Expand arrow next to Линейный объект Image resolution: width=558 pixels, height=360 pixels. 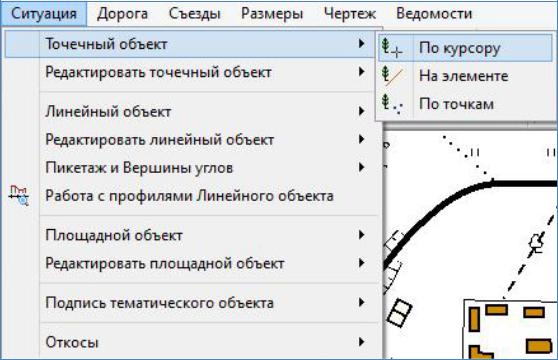[362, 111]
